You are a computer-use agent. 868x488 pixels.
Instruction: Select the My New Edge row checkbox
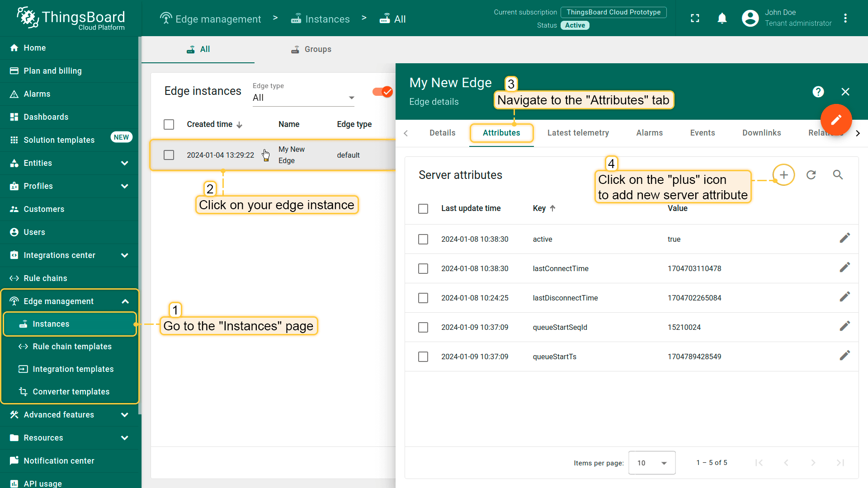point(169,155)
